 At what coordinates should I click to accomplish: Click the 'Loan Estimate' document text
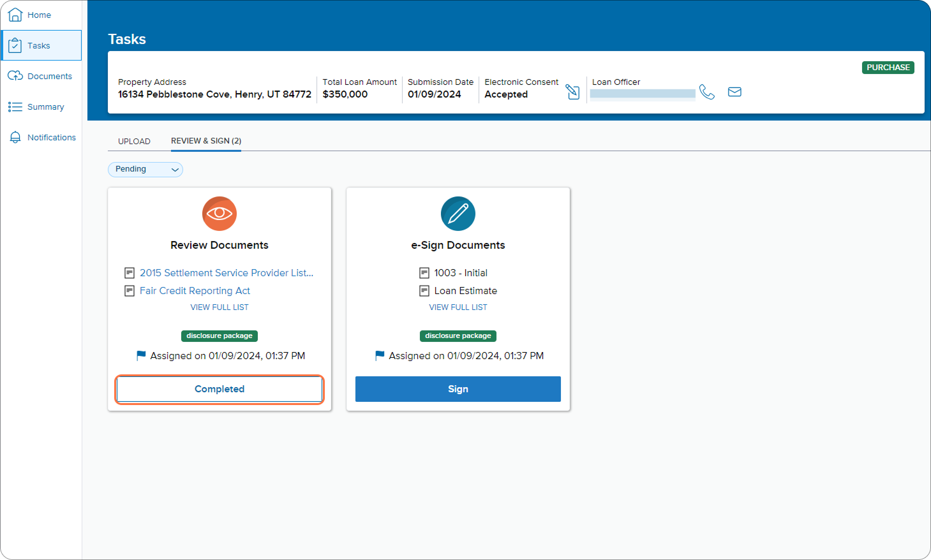[x=466, y=291]
